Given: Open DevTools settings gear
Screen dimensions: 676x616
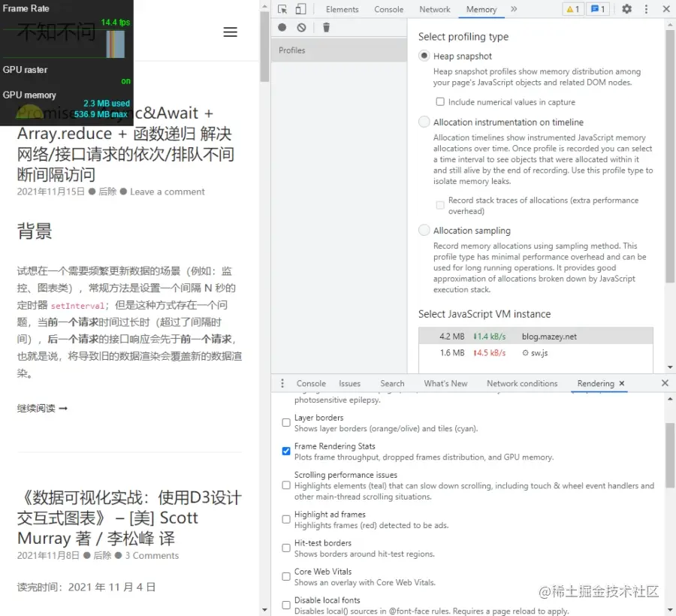Looking at the screenshot, I should pos(627,9).
